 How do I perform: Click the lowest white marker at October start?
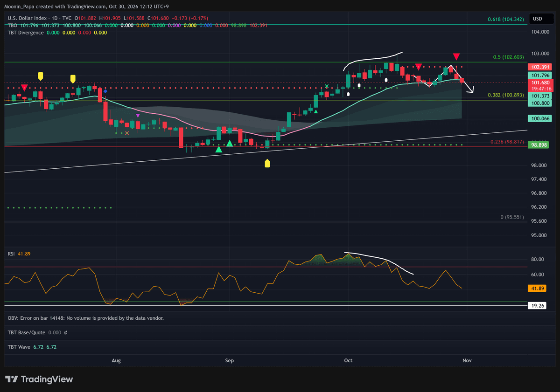click(349, 93)
